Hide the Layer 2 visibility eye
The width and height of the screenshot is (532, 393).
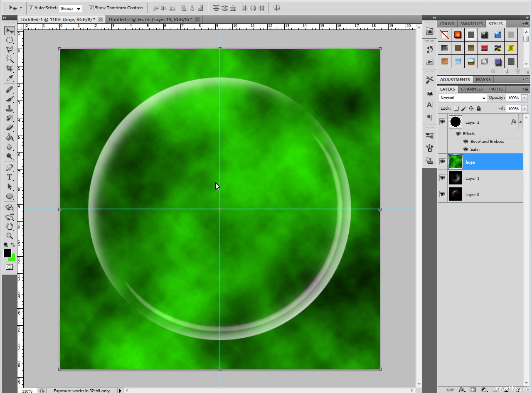coord(442,122)
